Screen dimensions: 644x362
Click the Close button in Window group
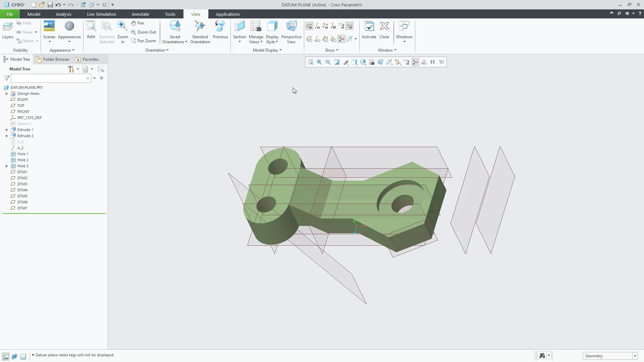(384, 30)
